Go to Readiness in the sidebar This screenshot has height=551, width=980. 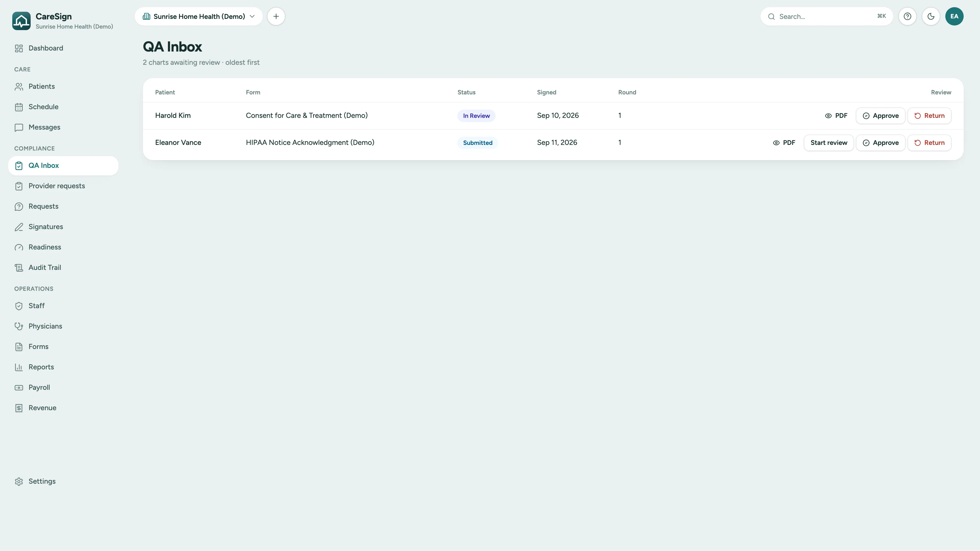(x=63, y=247)
